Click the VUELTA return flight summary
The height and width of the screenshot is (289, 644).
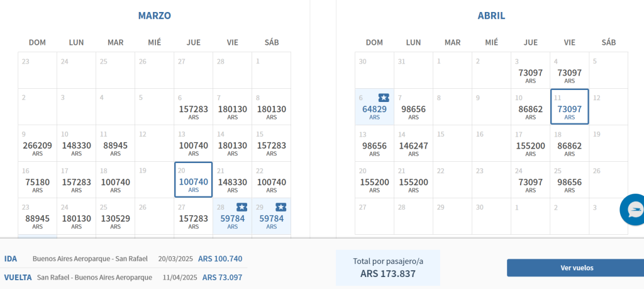coord(123,277)
